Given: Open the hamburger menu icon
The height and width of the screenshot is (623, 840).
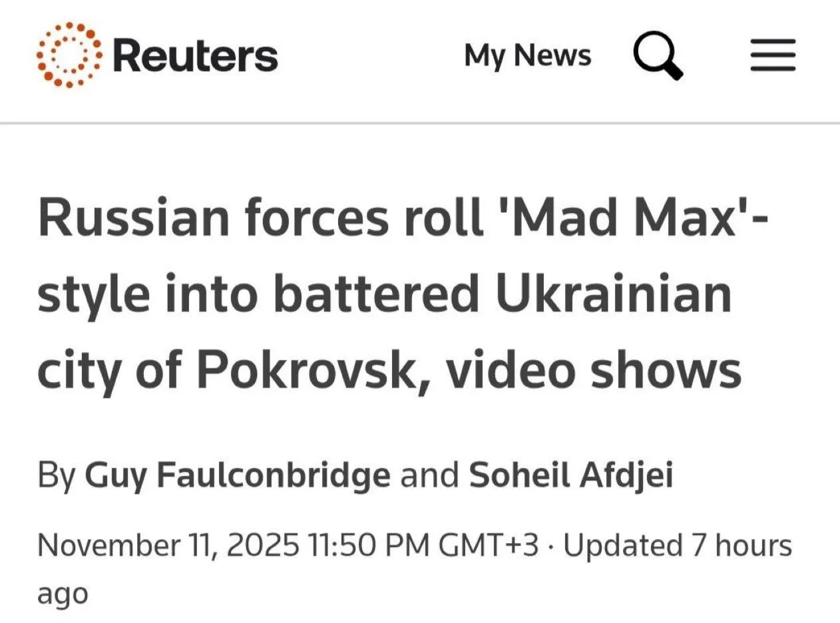Looking at the screenshot, I should 773,55.
